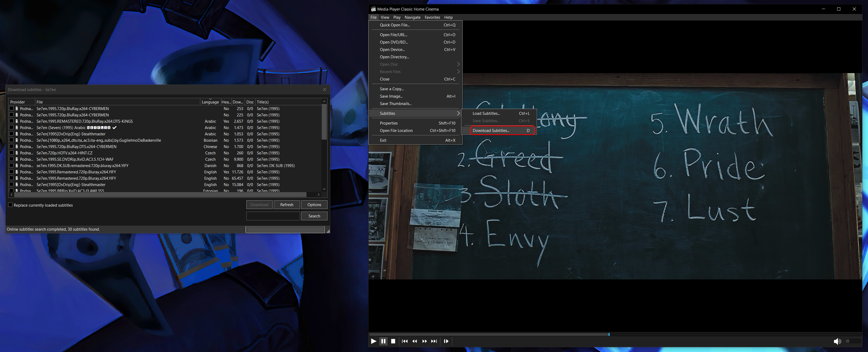Click the Options button
Image resolution: width=868 pixels, height=352 pixels.
(314, 204)
